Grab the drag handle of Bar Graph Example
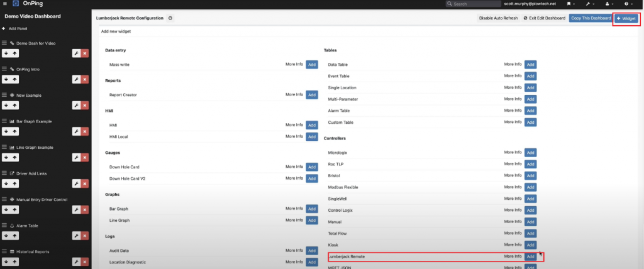The width and height of the screenshot is (644, 269). coord(4,121)
